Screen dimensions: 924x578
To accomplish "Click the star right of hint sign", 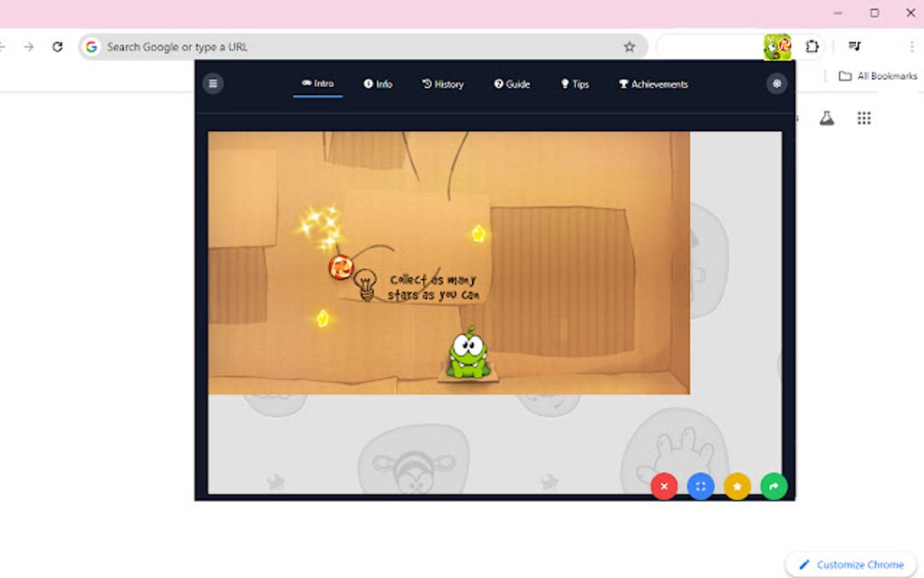I will coord(478,234).
